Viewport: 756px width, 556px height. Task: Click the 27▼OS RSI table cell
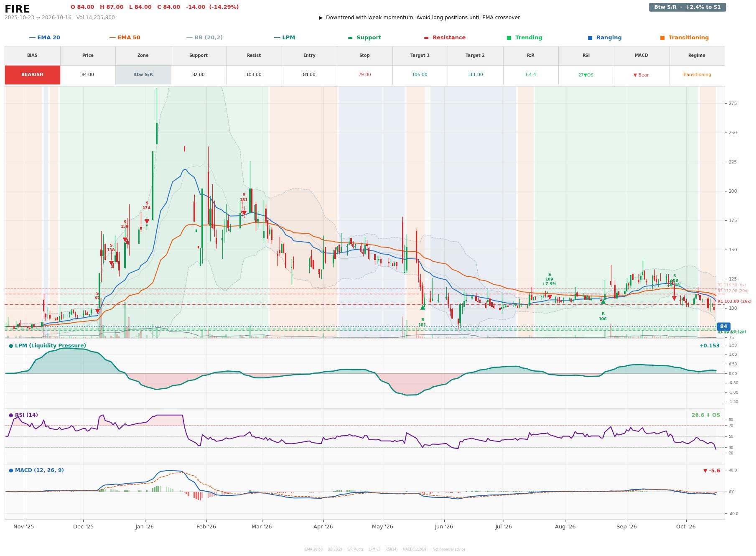585,75
